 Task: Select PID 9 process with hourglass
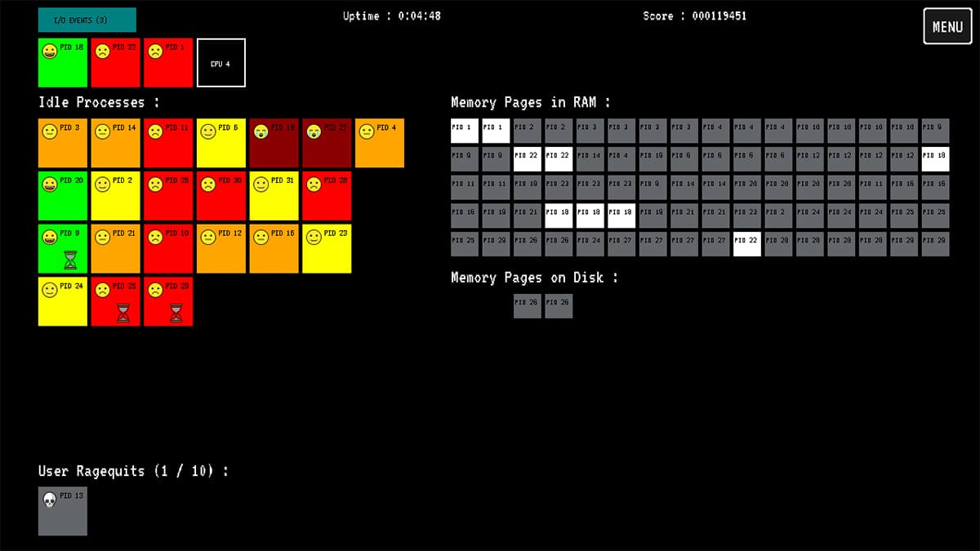coord(62,249)
